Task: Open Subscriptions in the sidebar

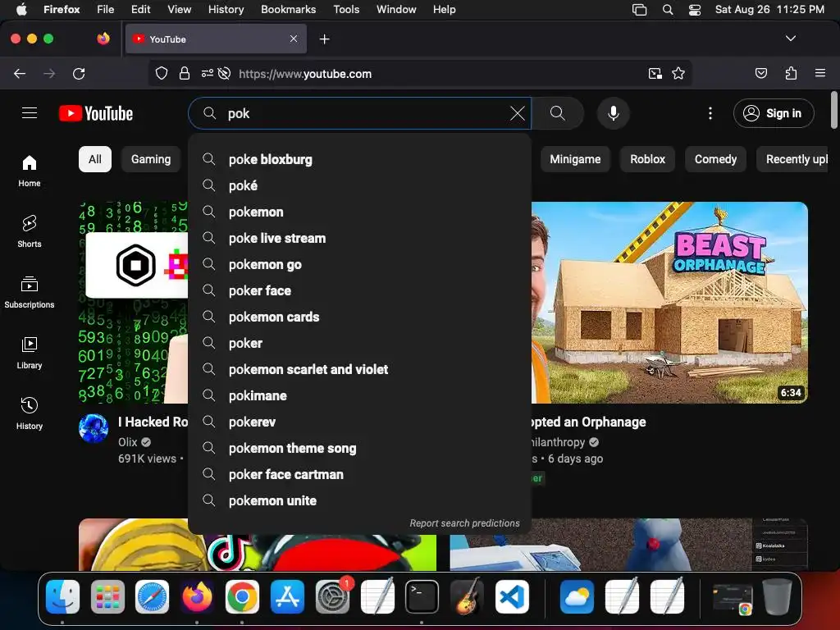Action: pyautogui.click(x=30, y=292)
